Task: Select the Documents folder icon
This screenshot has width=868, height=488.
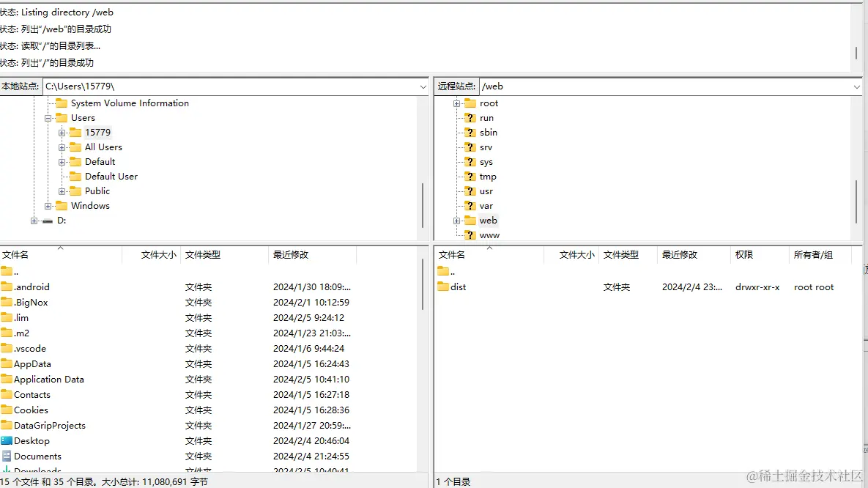Action: click(7, 456)
